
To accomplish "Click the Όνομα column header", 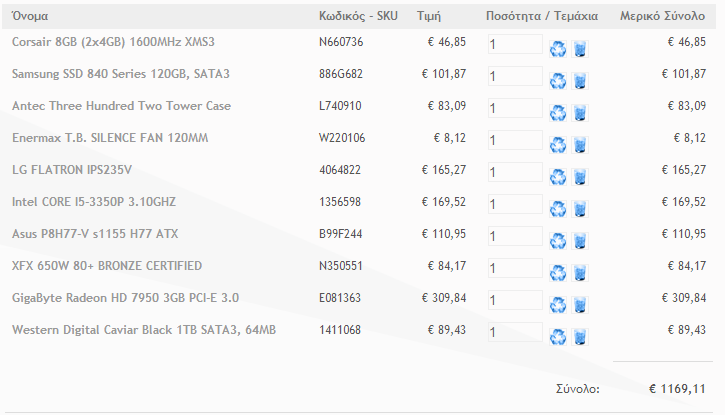I will point(30,16).
